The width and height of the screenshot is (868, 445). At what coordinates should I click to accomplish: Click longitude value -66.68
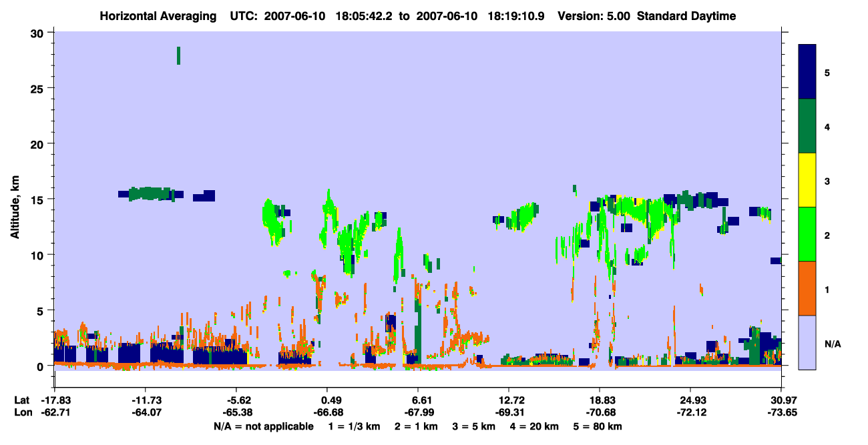[327, 412]
